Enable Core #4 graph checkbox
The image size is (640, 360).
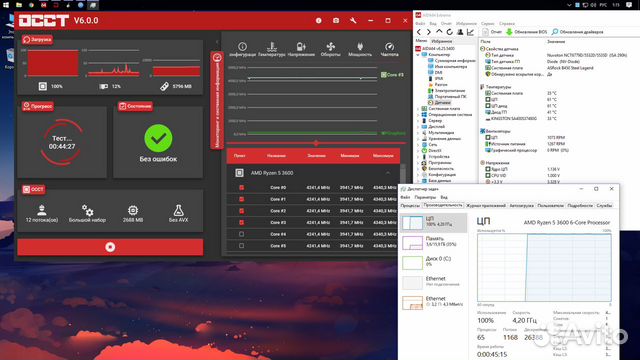coord(241,234)
